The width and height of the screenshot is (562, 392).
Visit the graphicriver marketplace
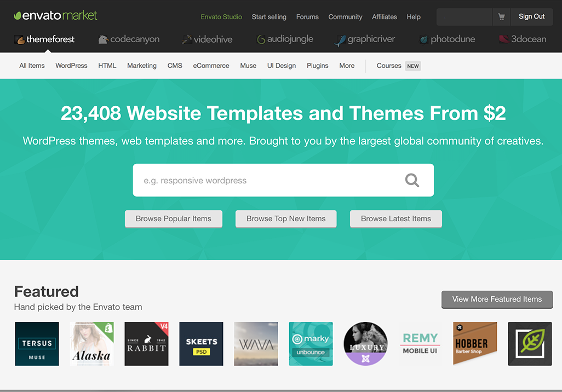pyautogui.click(x=364, y=39)
